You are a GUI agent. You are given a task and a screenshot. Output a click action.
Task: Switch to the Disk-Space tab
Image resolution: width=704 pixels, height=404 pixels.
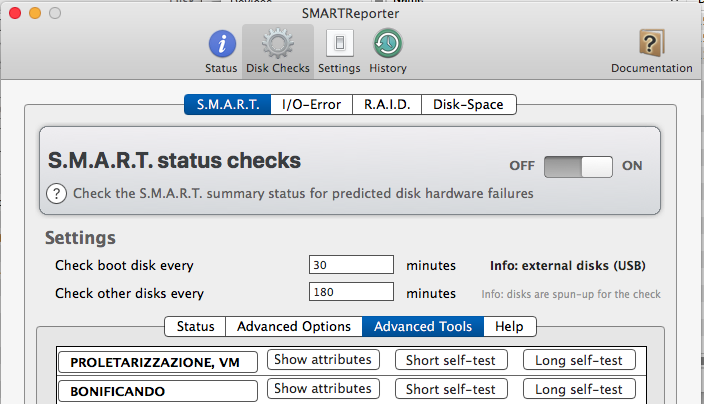[x=468, y=105]
